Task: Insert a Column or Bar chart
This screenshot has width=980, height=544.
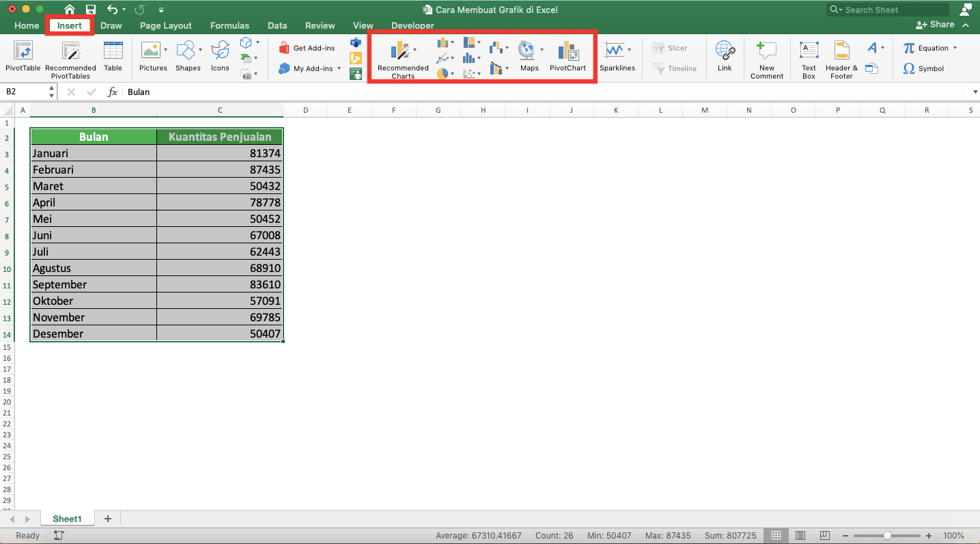Action: click(x=443, y=43)
